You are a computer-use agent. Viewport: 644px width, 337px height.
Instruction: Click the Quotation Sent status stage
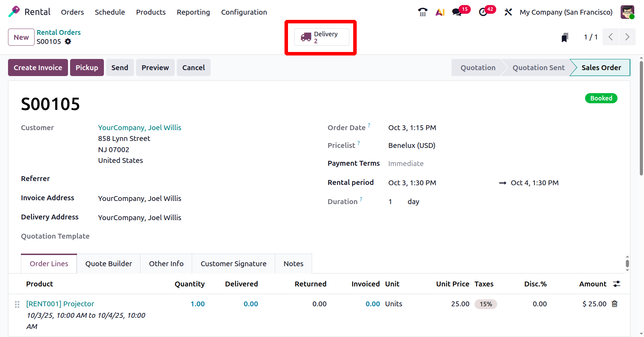click(x=538, y=68)
